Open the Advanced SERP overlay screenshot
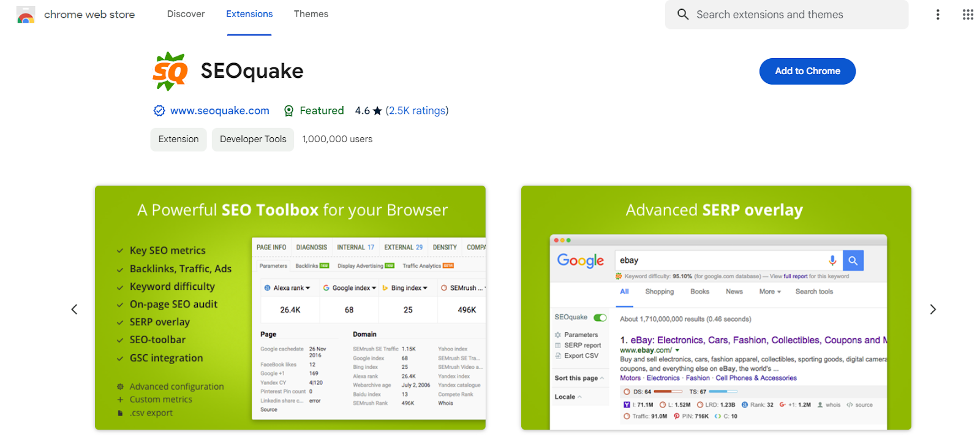Screen dimensions: 980x448 click(x=716, y=308)
